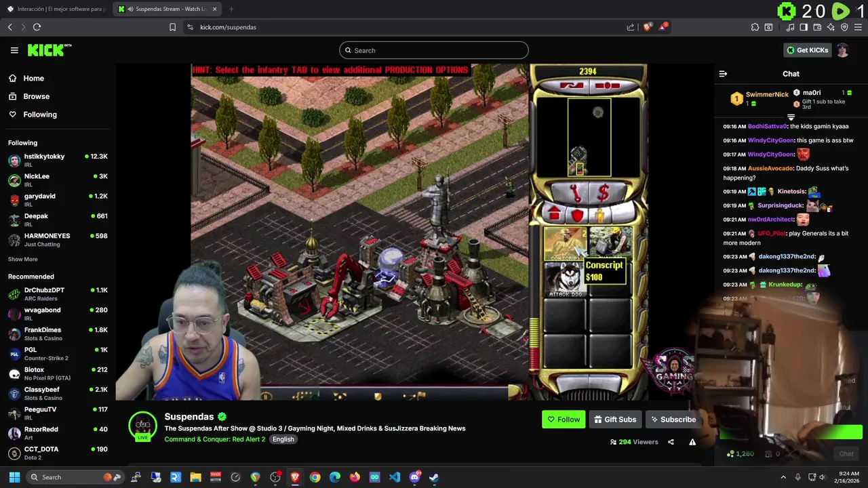Open the user profile avatar menu
This screenshot has height=488, width=868.
click(843, 50)
